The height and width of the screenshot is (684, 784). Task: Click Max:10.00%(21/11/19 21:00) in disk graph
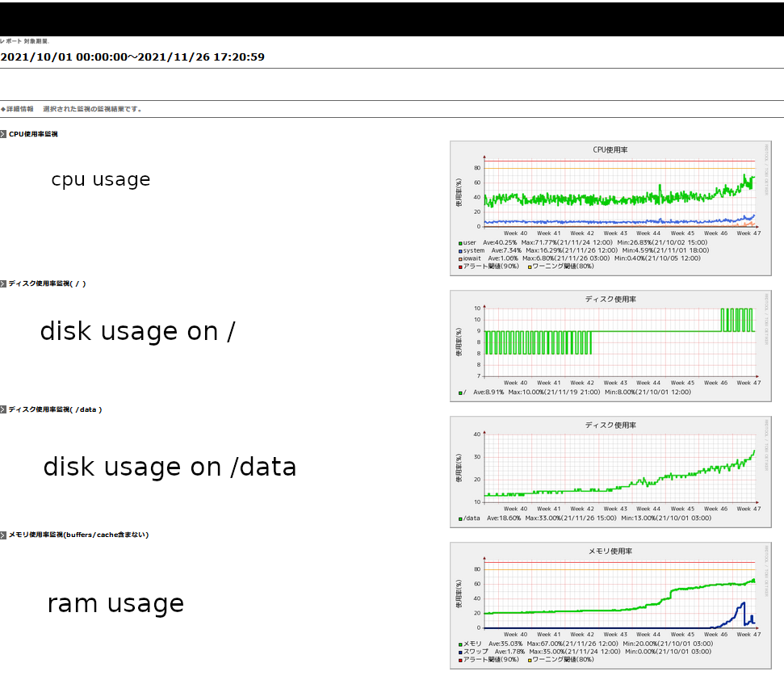click(554, 392)
